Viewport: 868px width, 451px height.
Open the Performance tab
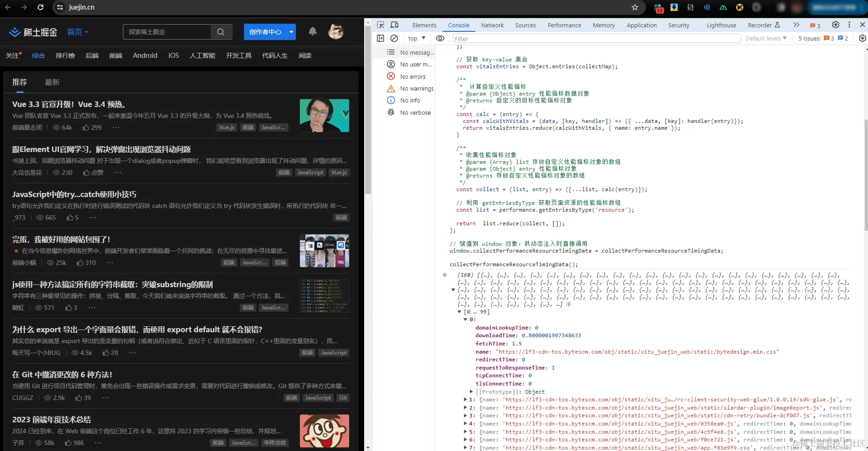click(564, 25)
